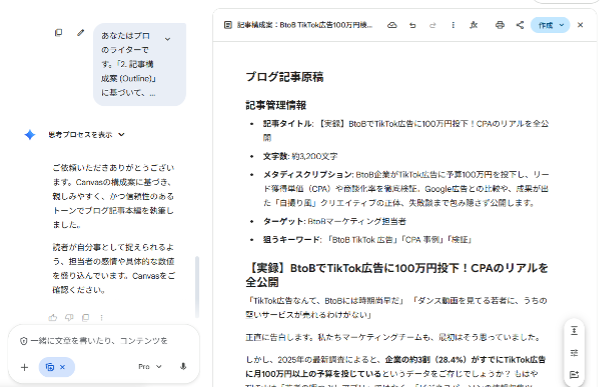604x388 pixels.
Task: Click the paragraph starting 正直に告白します
Action: click(x=393, y=338)
